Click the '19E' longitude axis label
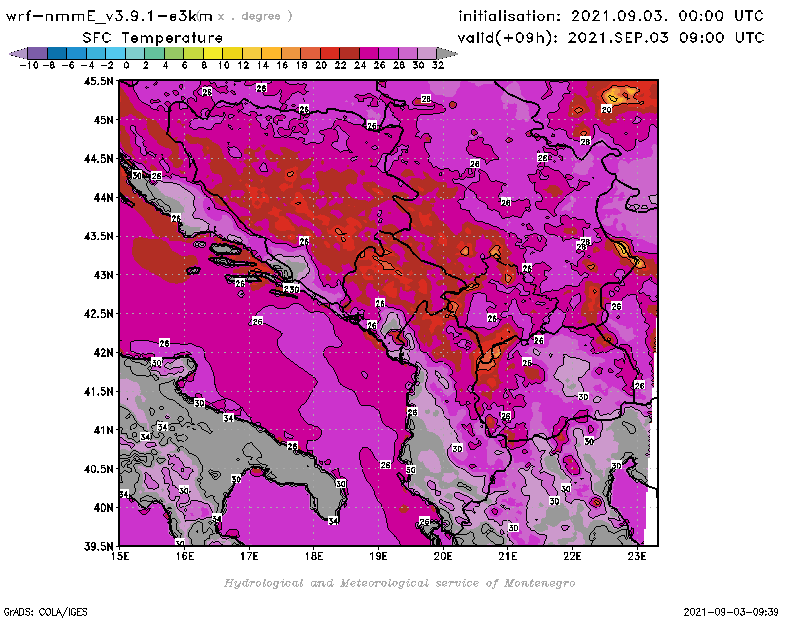Screen dimensions: 800x618 pos(378,556)
